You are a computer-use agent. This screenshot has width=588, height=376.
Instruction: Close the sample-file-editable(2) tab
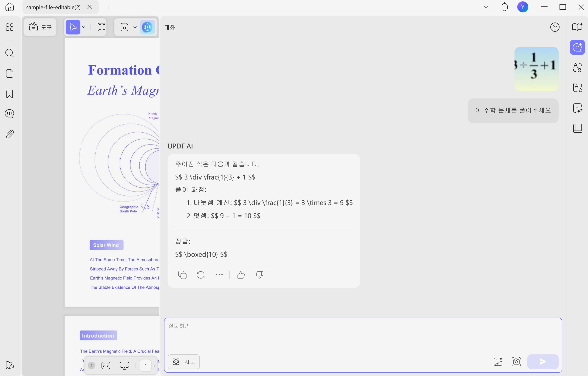pos(90,7)
